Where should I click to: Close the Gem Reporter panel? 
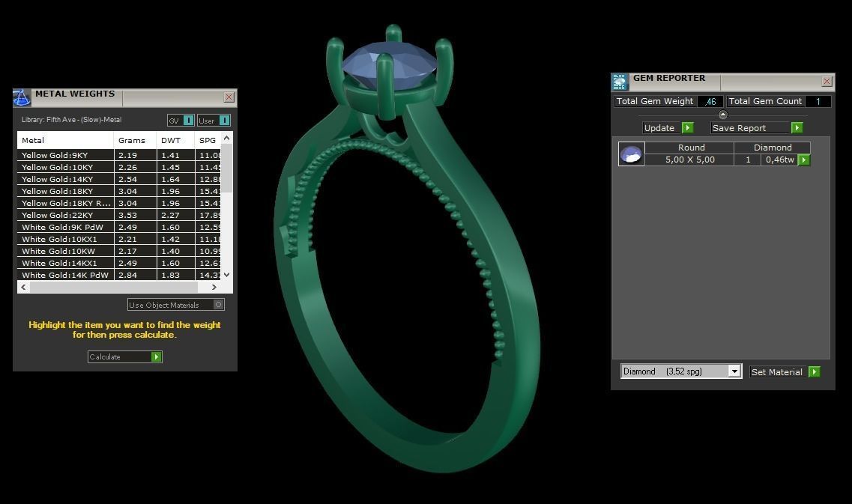point(827,82)
